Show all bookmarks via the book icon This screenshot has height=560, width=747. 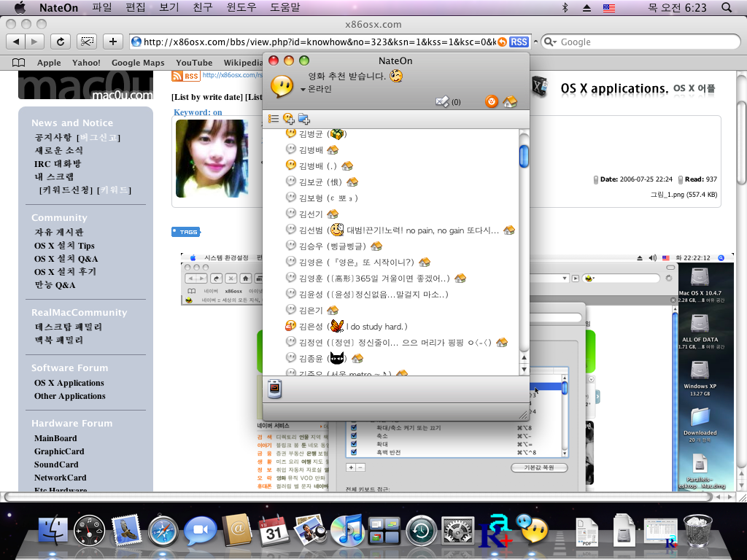point(18,63)
